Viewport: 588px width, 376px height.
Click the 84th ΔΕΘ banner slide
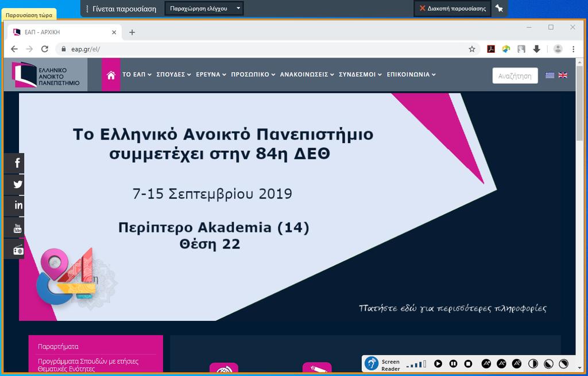coord(290,207)
